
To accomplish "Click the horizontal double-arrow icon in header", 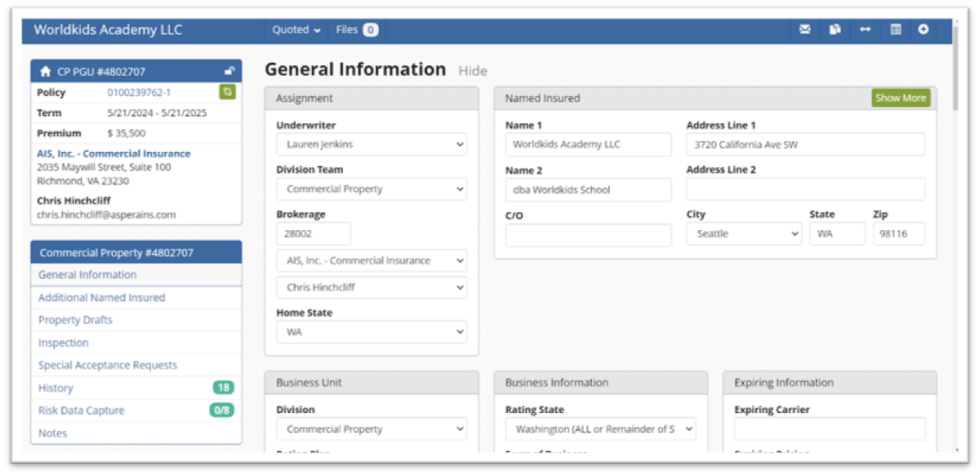I will (x=865, y=30).
